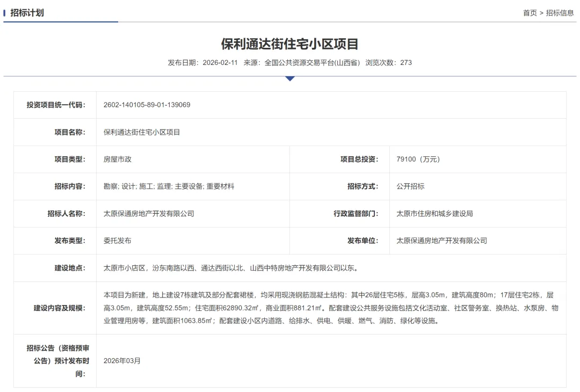Click the 招标公告（资格预审公告）预计发布时间 label

(58, 361)
